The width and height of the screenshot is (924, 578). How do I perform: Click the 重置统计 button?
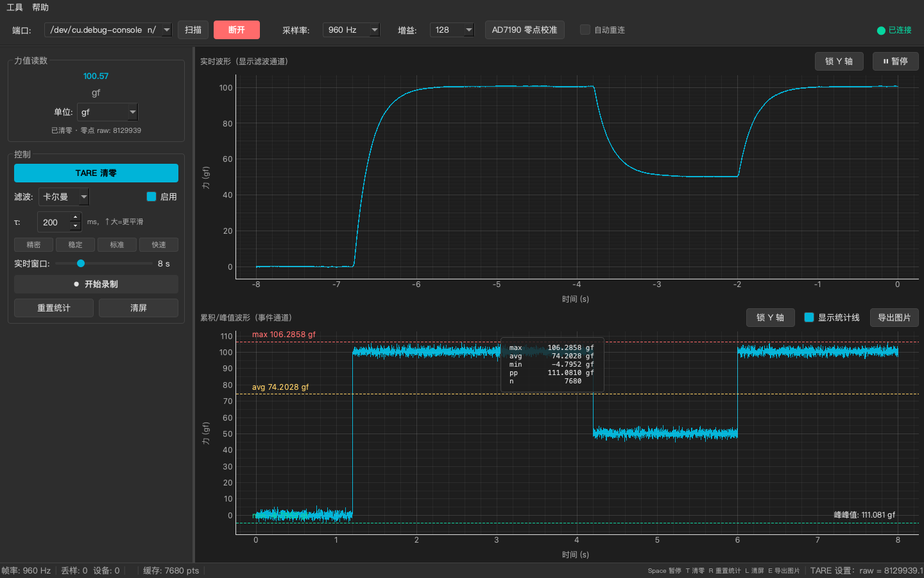[54, 308]
